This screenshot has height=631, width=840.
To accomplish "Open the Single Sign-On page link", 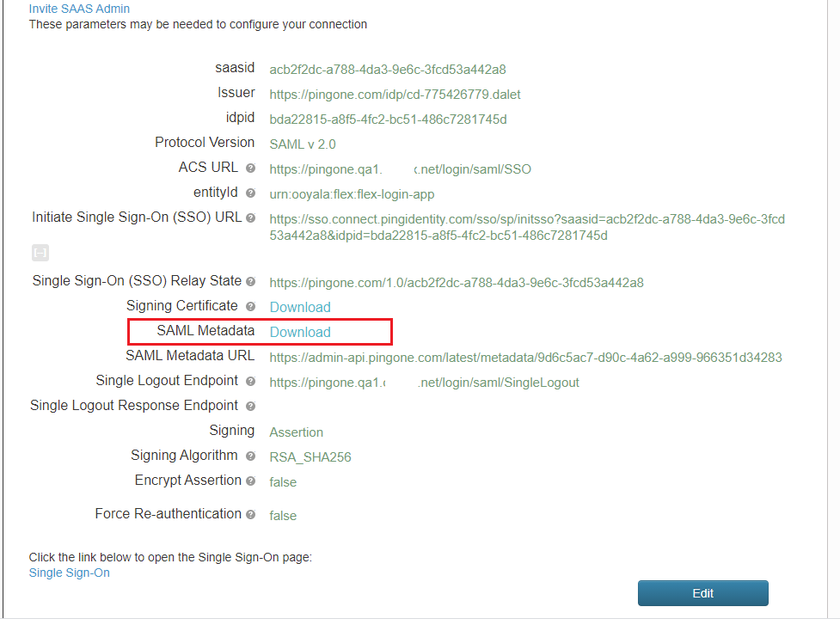I will pos(69,572).
